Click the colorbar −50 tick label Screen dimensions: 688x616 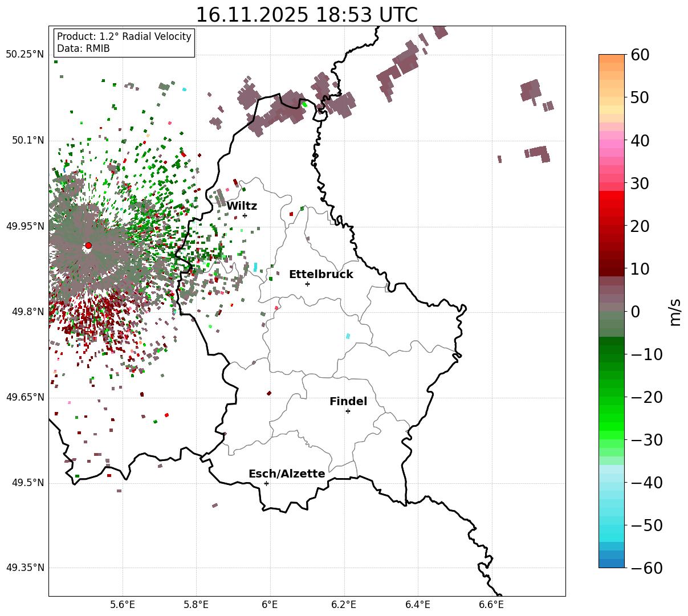click(x=646, y=525)
